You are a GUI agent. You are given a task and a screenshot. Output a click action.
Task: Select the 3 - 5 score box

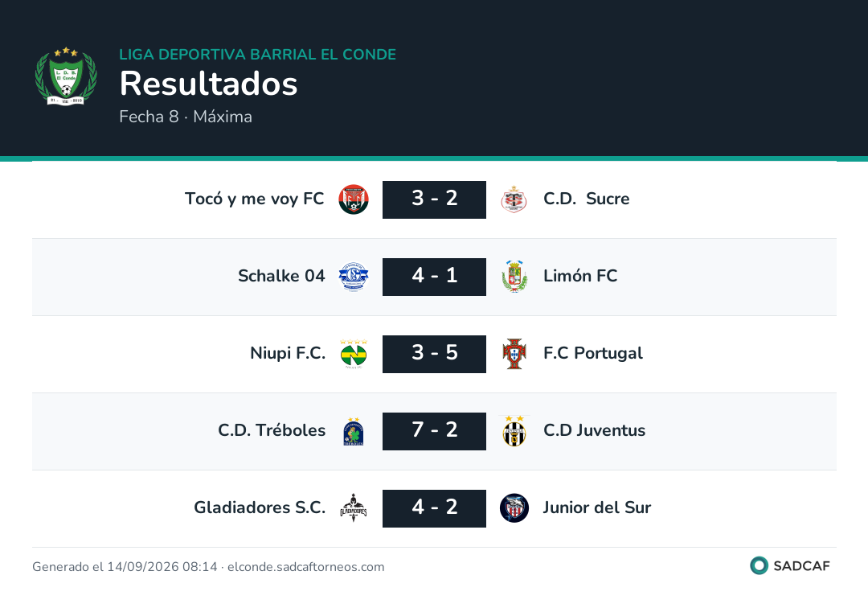click(435, 354)
